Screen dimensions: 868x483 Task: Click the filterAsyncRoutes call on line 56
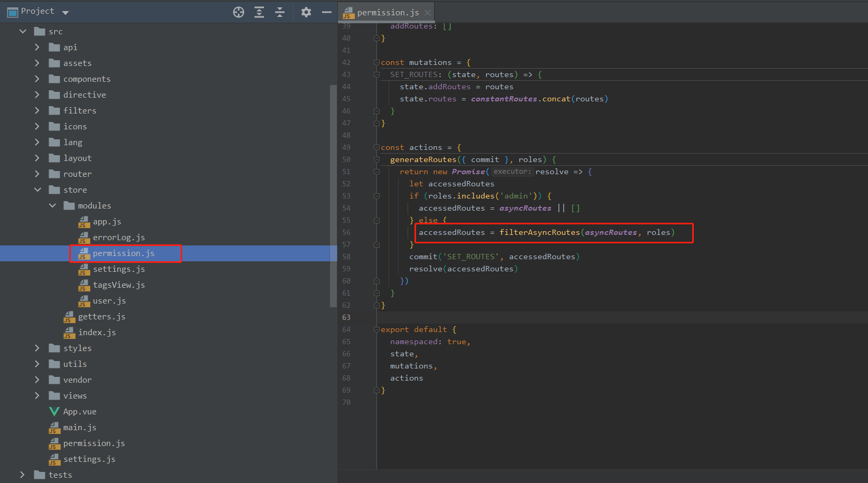click(x=540, y=232)
